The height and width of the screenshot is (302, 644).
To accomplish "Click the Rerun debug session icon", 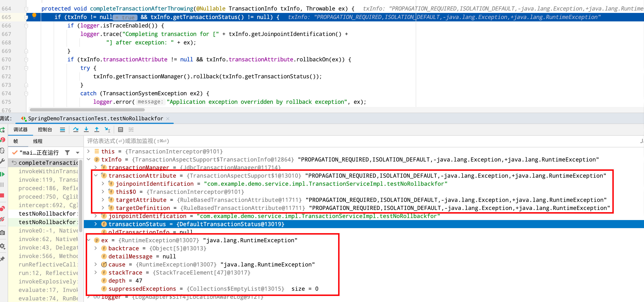I will pyautogui.click(x=2, y=130).
